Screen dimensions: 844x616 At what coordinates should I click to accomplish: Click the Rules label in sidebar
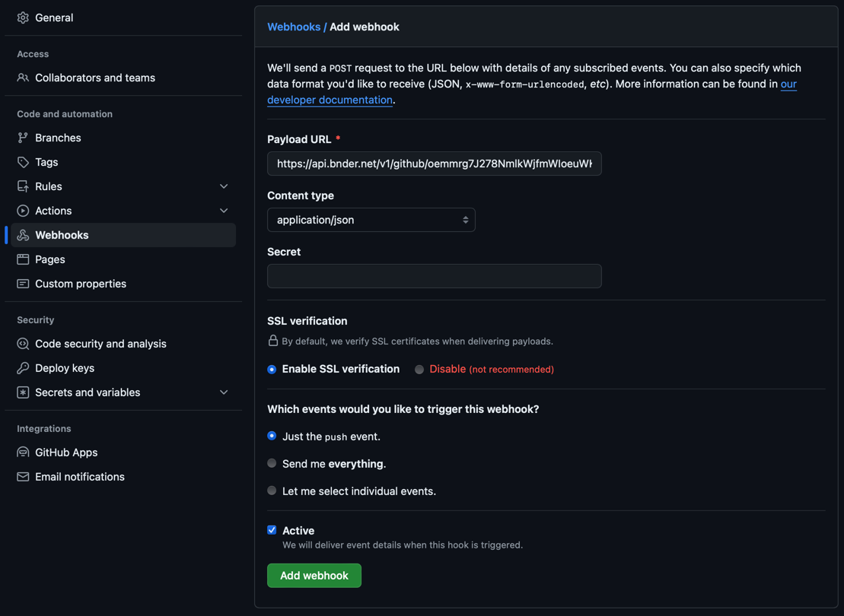(x=49, y=186)
